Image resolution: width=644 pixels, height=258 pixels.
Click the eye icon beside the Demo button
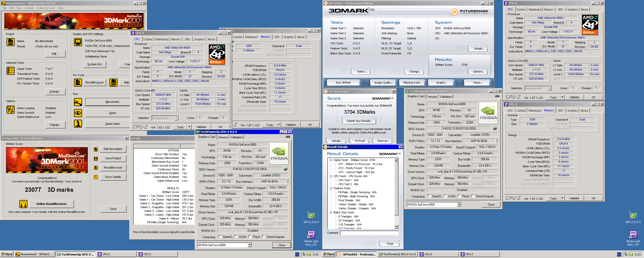[78, 113]
